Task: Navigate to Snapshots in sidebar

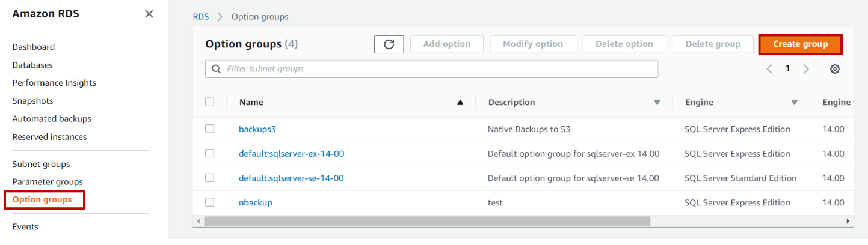Action: pos(32,101)
